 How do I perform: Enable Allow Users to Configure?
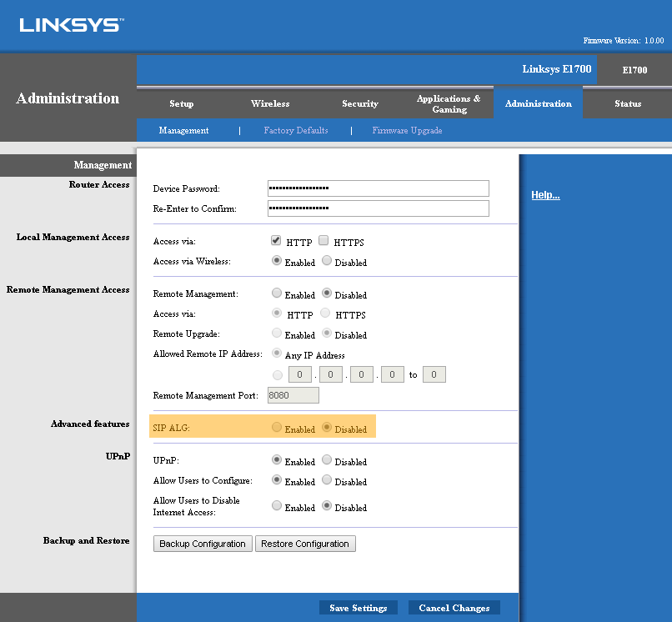[x=277, y=479]
